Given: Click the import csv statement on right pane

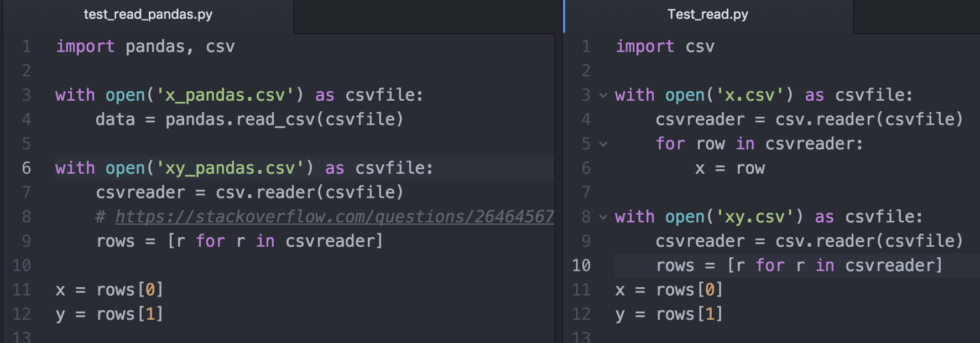Looking at the screenshot, I should click(664, 46).
